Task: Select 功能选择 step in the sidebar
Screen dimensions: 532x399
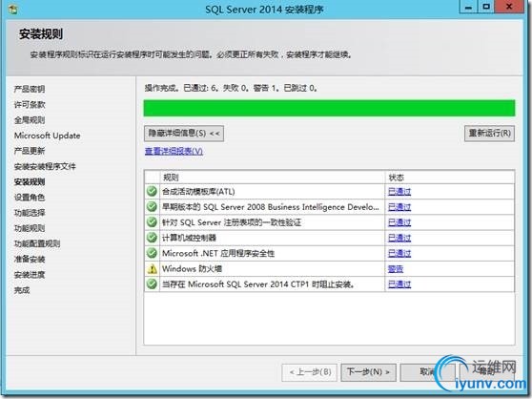Action: click(30, 213)
